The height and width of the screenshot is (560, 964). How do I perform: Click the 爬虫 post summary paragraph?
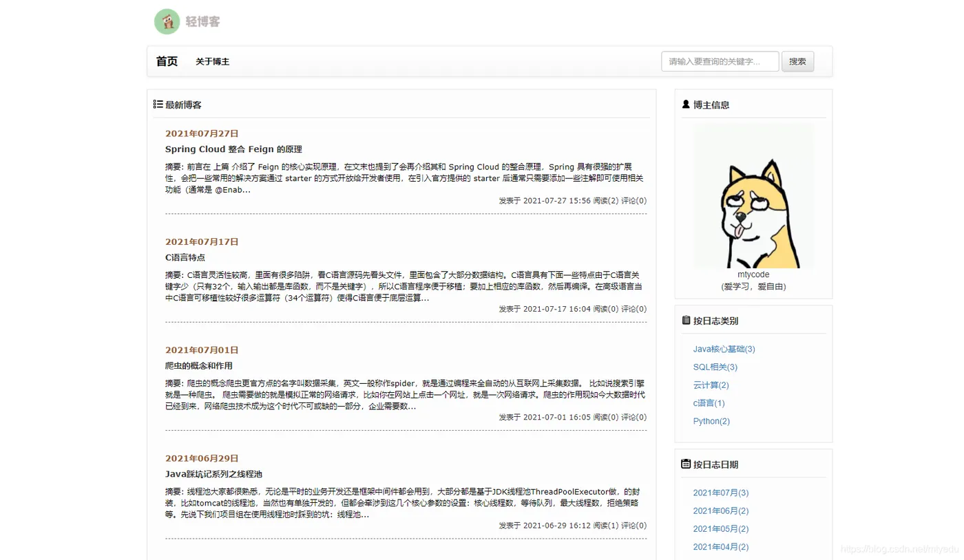click(405, 395)
